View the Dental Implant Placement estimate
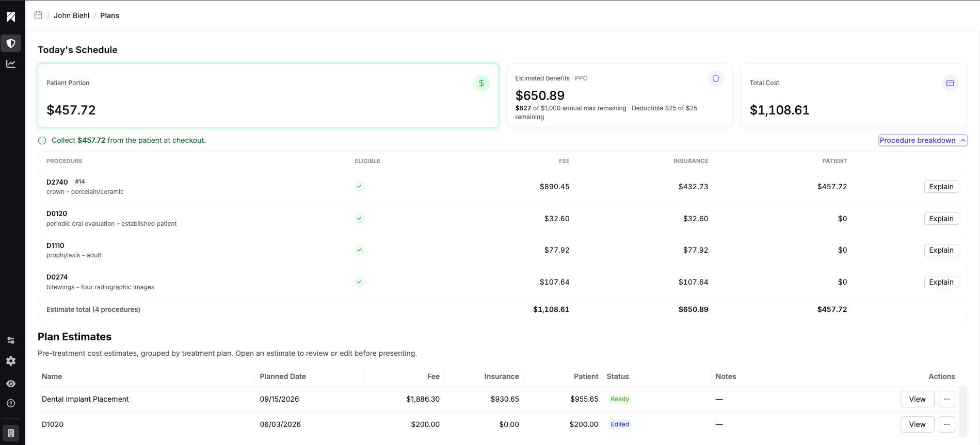 (x=917, y=399)
